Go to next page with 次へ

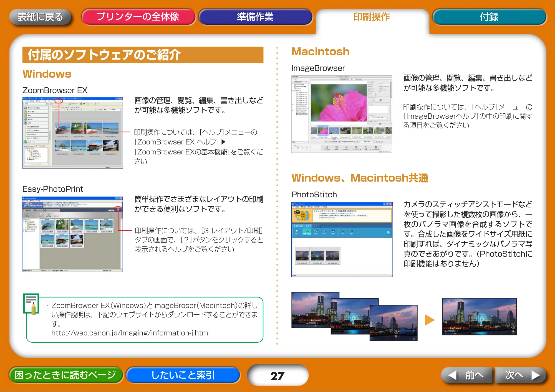click(521, 375)
